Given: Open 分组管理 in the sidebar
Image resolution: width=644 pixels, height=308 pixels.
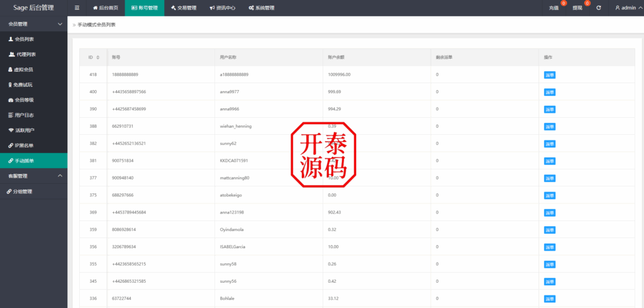Looking at the screenshot, I should tap(34, 191).
